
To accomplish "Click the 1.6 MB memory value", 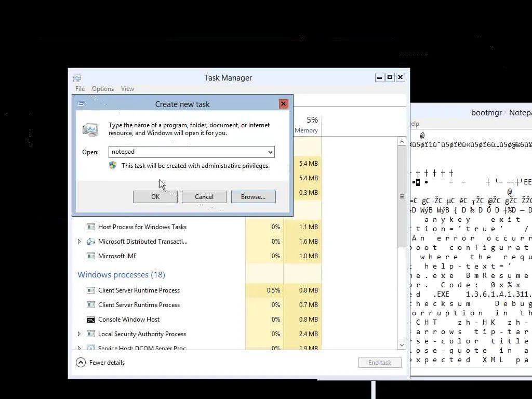I will click(x=309, y=242).
